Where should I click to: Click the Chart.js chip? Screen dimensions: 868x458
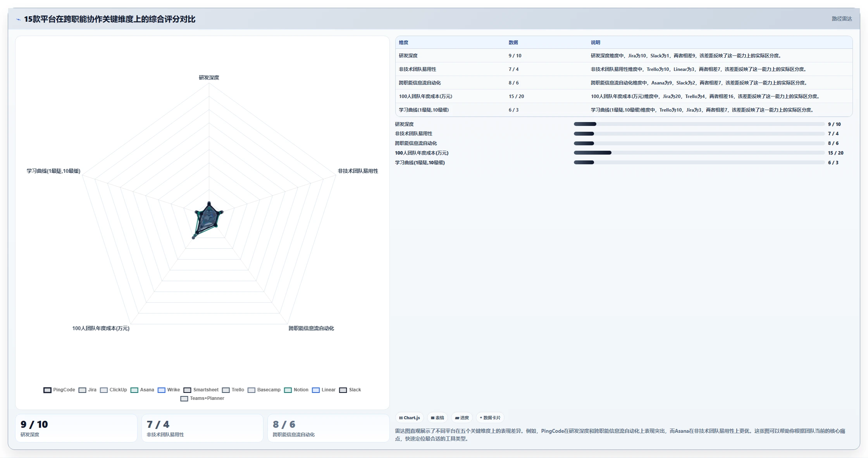tap(410, 418)
